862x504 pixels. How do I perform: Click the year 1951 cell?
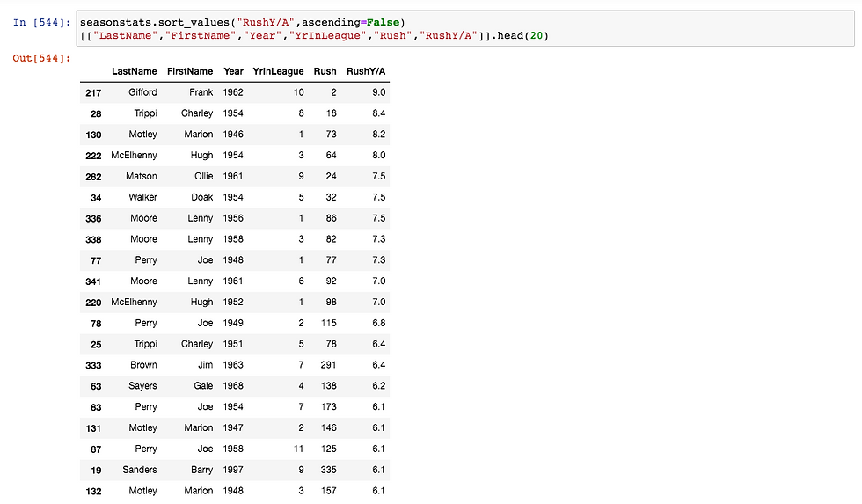pyautogui.click(x=233, y=344)
